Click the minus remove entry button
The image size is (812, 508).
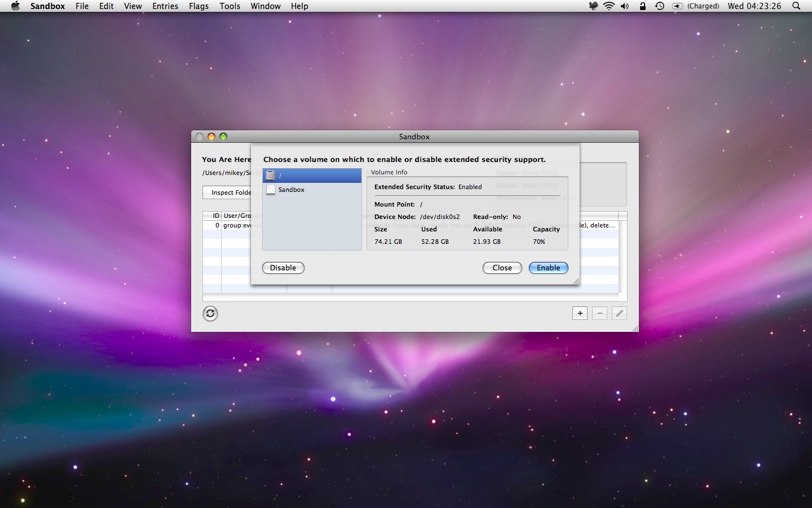599,313
